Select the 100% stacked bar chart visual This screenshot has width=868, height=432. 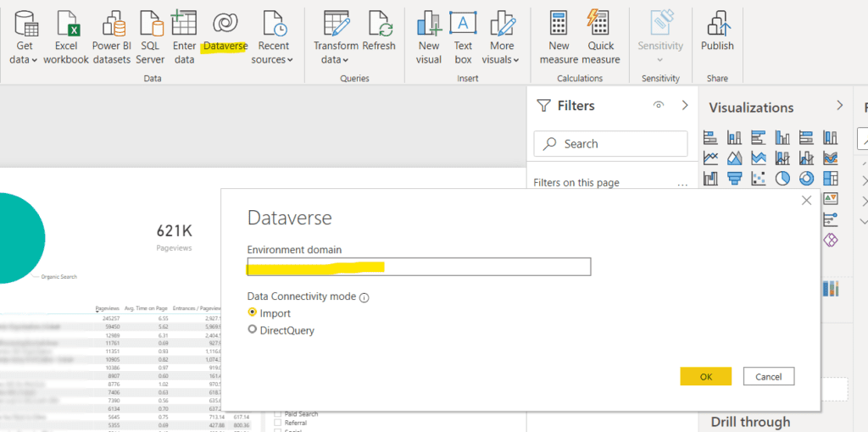pyautogui.click(x=807, y=137)
